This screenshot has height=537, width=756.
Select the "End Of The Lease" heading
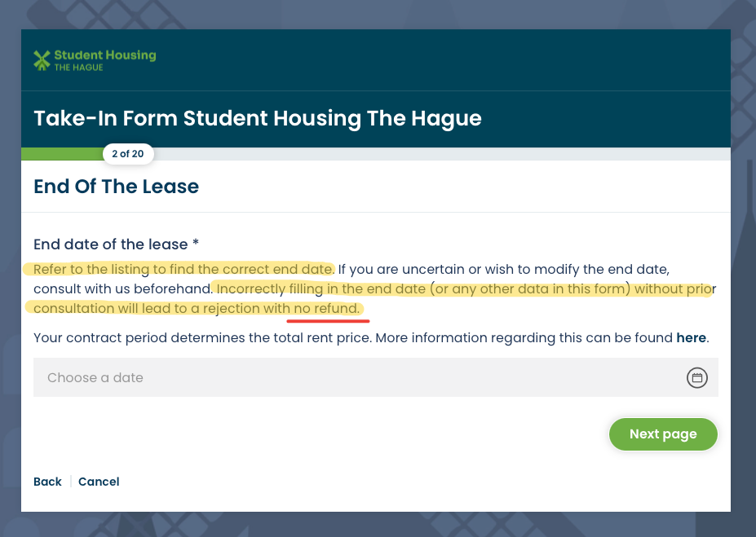[x=116, y=187]
